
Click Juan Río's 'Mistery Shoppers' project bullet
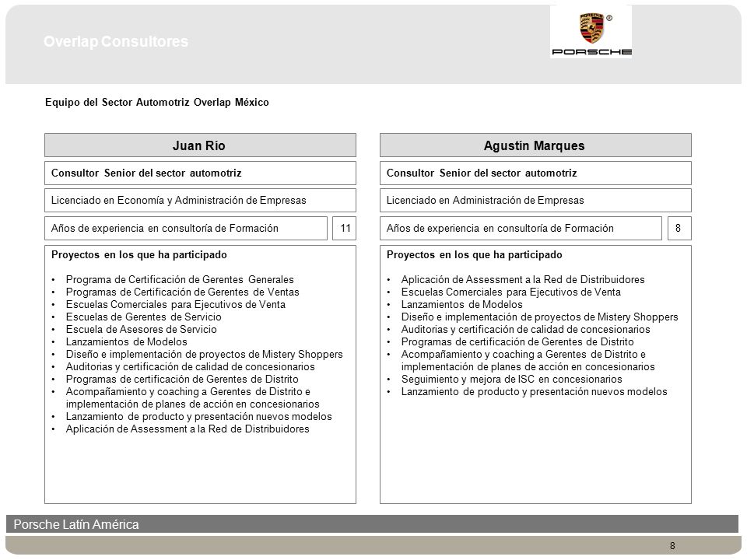[205, 355]
